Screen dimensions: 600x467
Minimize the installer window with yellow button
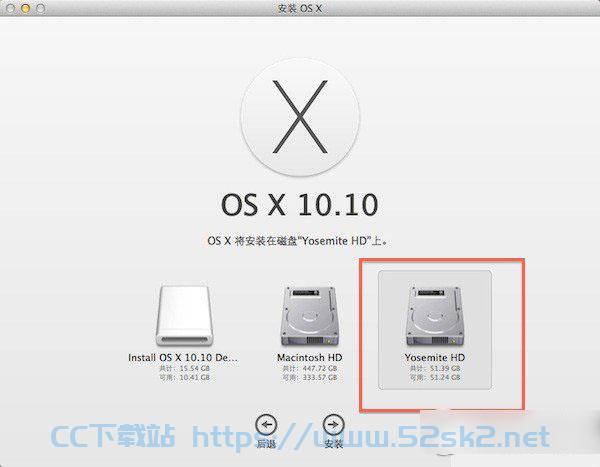(25, 8)
